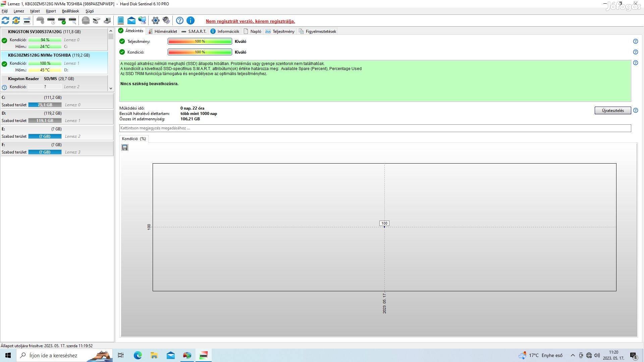Click the disk with clock icon

[x=51, y=20]
